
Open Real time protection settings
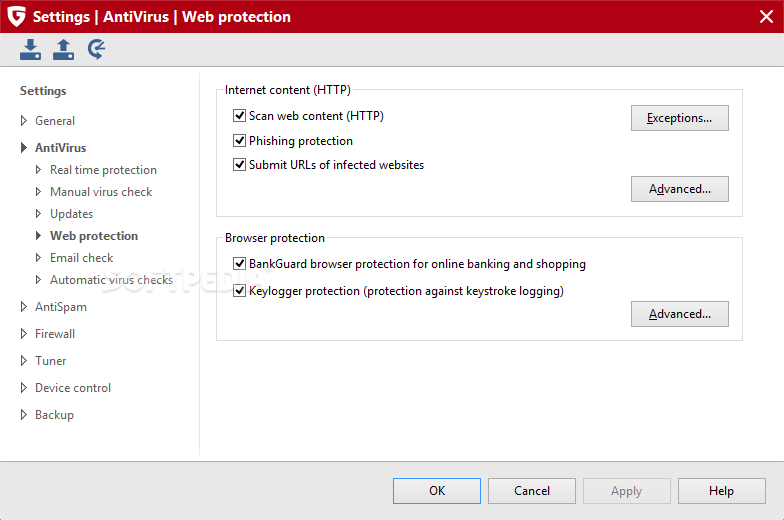[x=103, y=170]
